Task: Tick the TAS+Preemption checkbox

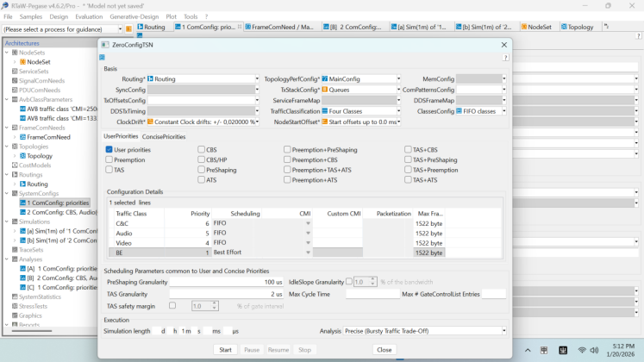Action: [x=409, y=170]
